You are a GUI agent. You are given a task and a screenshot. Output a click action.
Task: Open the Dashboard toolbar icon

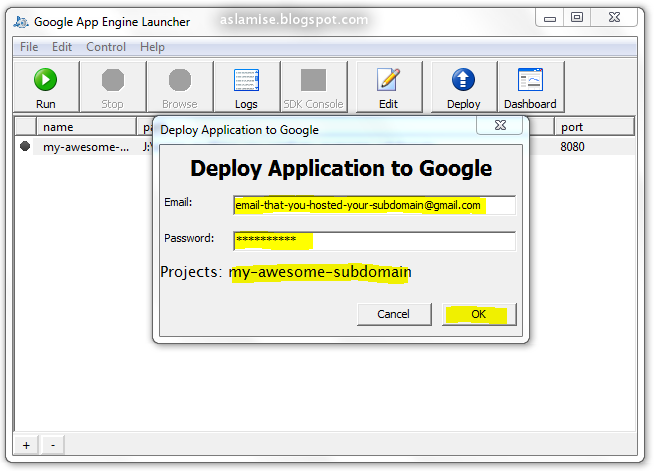click(530, 80)
